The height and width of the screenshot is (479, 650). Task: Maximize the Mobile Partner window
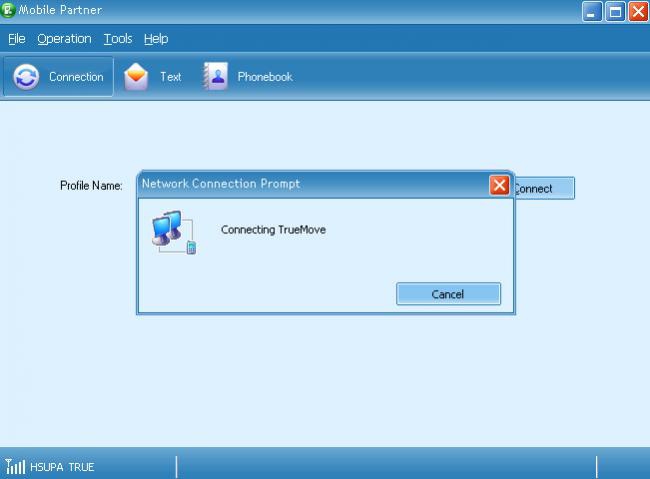point(615,12)
